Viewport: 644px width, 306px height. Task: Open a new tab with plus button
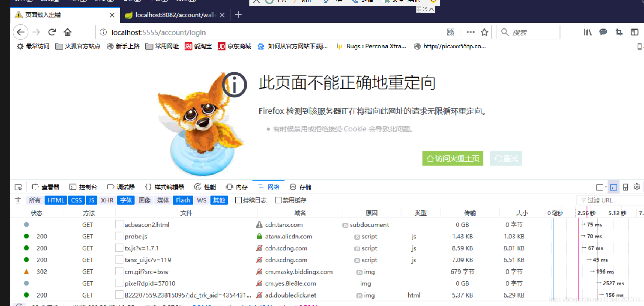click(238, 15)
